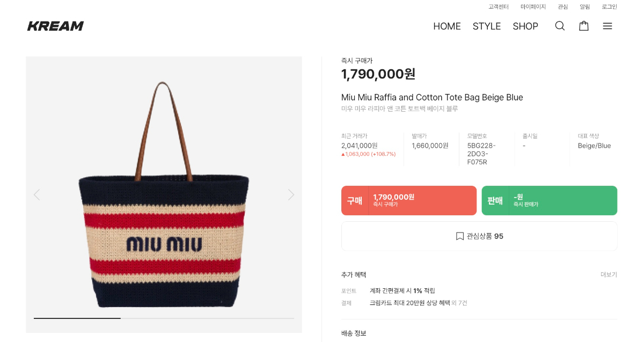Open the hamburger menu icon
Screen dimensions: 644x342
click(607, 26)
